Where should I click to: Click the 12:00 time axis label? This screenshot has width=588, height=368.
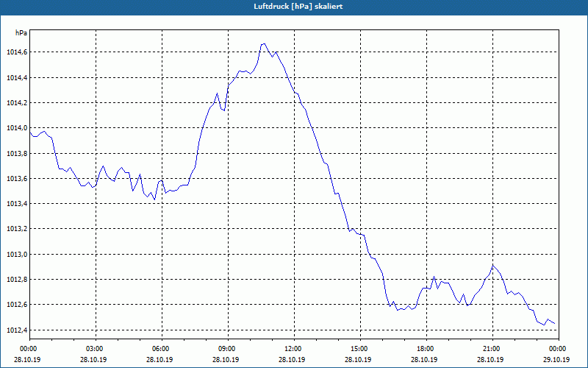[x=292, y=349]
